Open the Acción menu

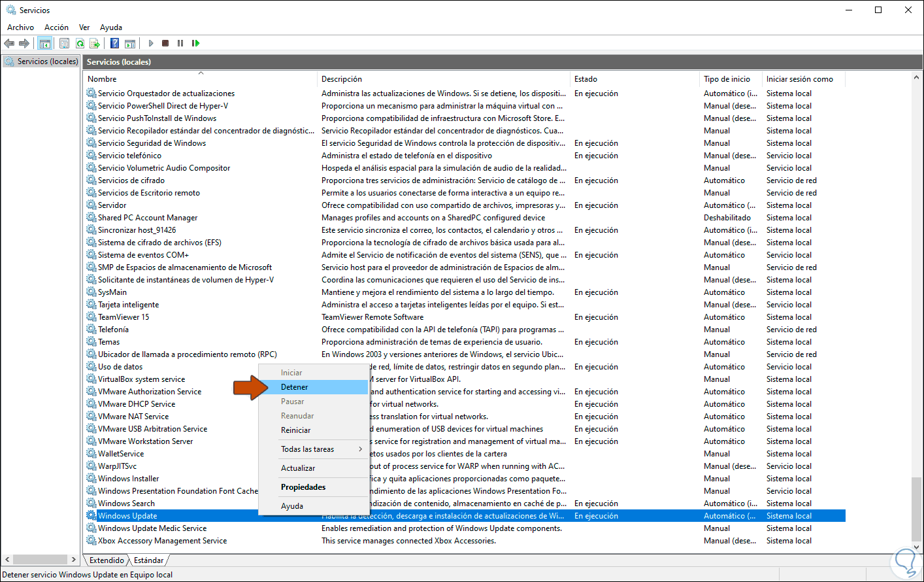click(x=56, y=27)
